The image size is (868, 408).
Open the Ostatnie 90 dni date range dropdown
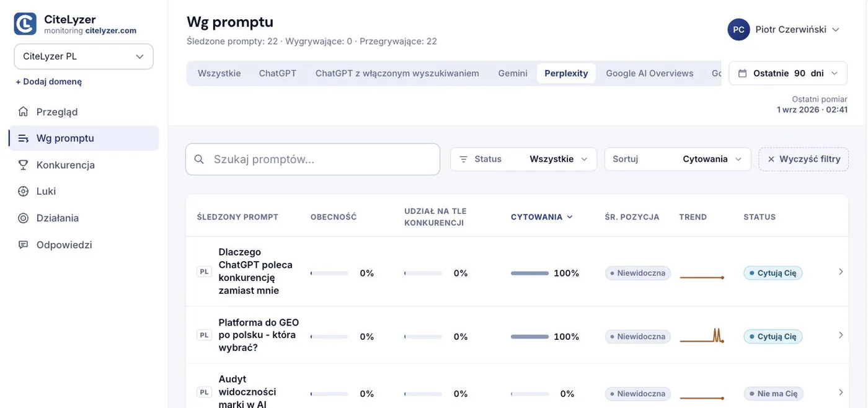point(788,73)
